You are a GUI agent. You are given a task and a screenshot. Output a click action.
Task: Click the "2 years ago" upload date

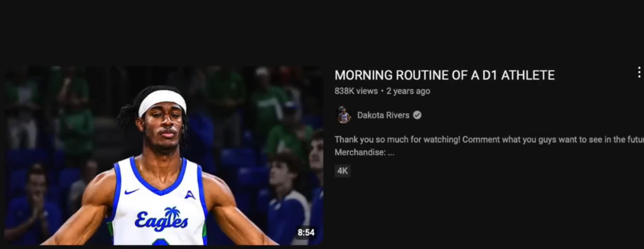(408, 91)
